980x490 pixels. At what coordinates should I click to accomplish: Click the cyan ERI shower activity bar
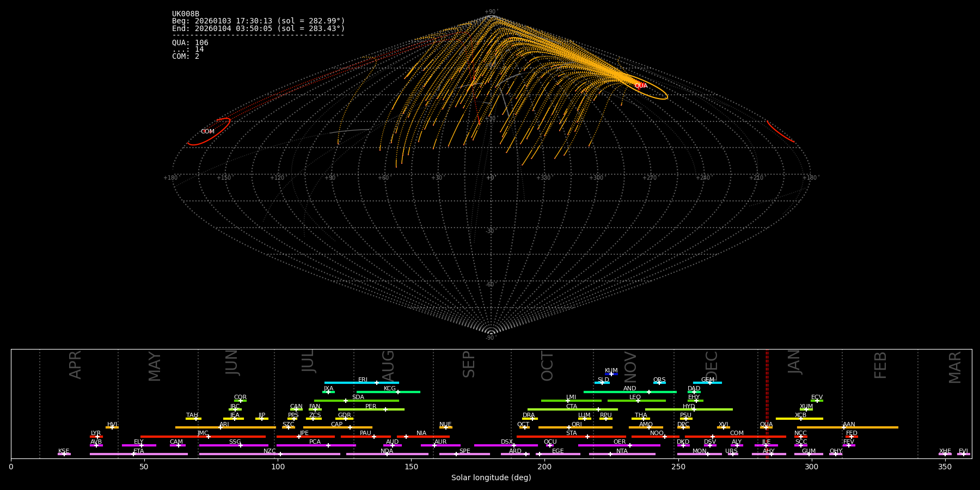coord(348,383)
